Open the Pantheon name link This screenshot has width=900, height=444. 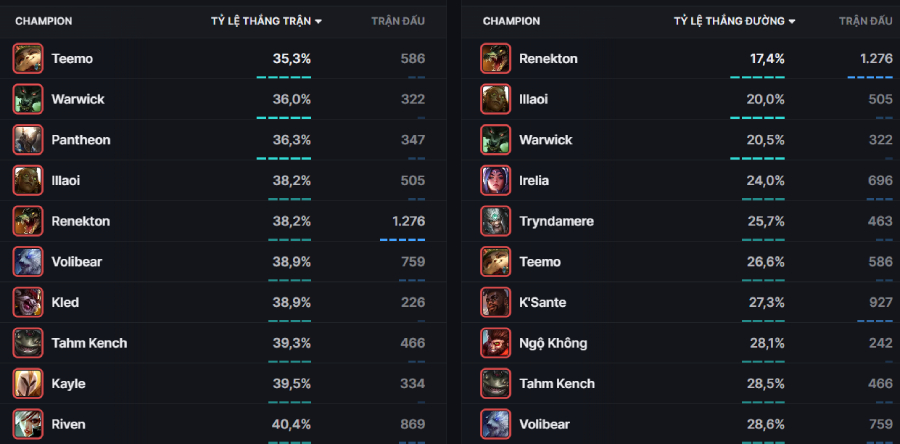[x=81, y=140]
